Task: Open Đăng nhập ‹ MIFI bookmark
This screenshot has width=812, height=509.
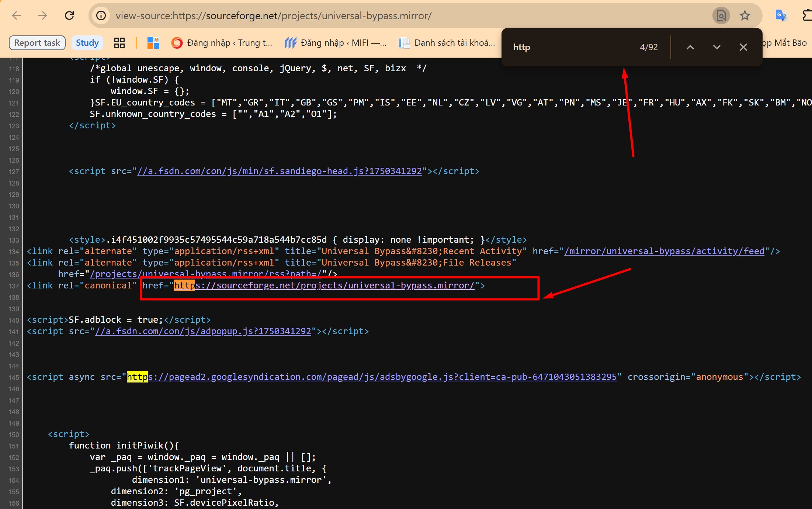Action: coord(335,43)
